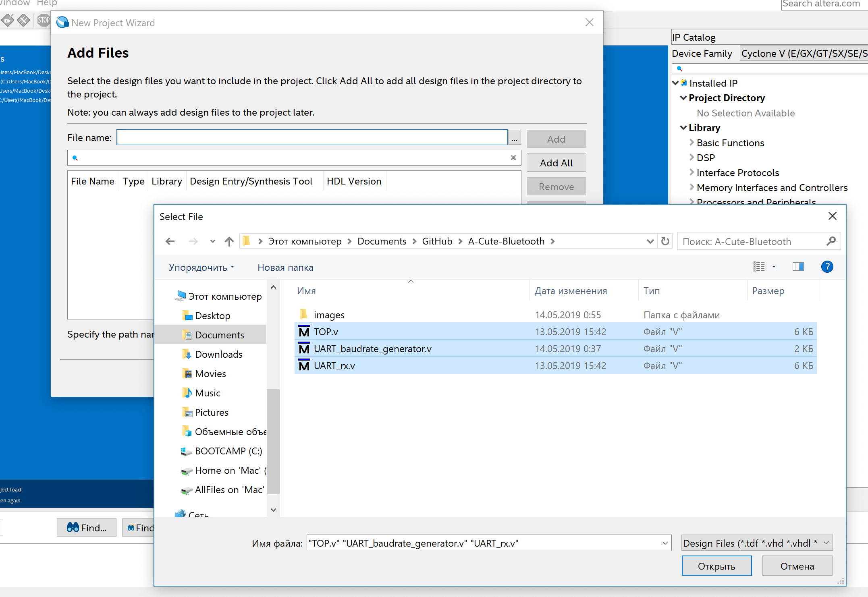868x597 pixels.
Task: Go back using the left arrow in Select File
Action: [170, 241]
